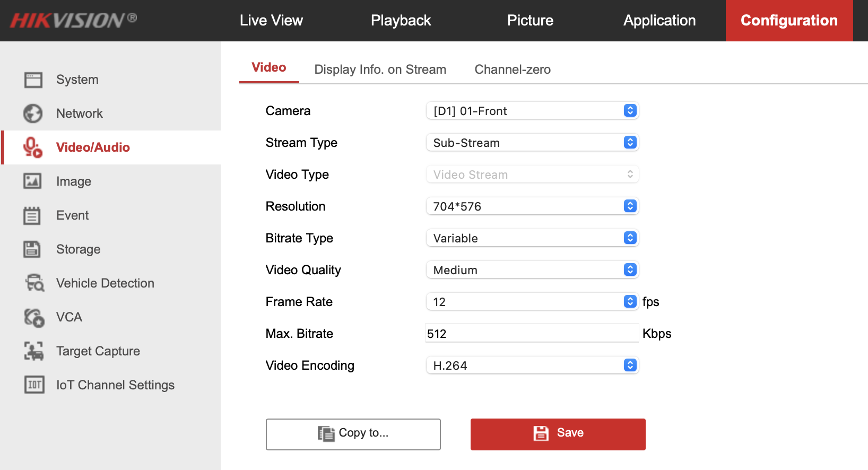Click the Copy to... button
Screen dimensions: 868x470
(353, 434)
